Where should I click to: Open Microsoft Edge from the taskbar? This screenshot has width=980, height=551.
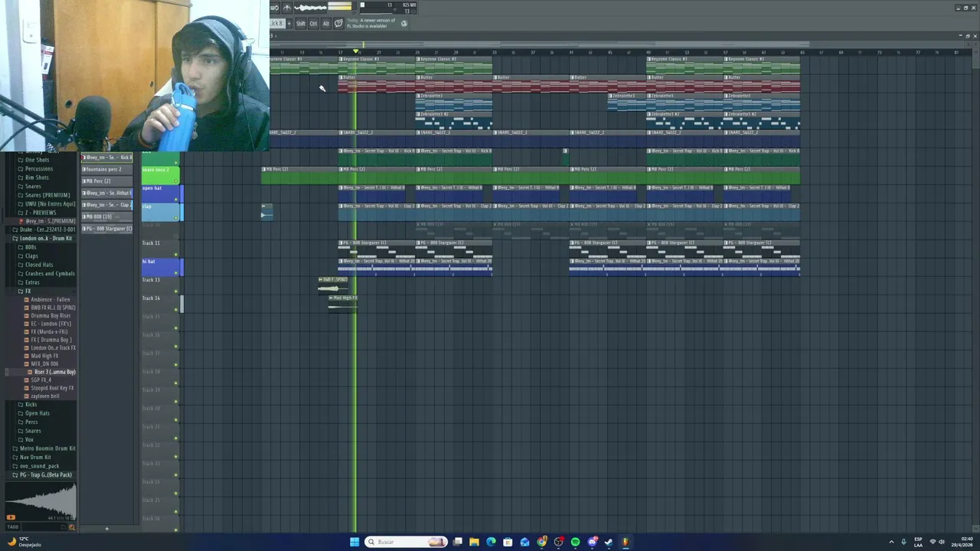(x=491, y=542)
